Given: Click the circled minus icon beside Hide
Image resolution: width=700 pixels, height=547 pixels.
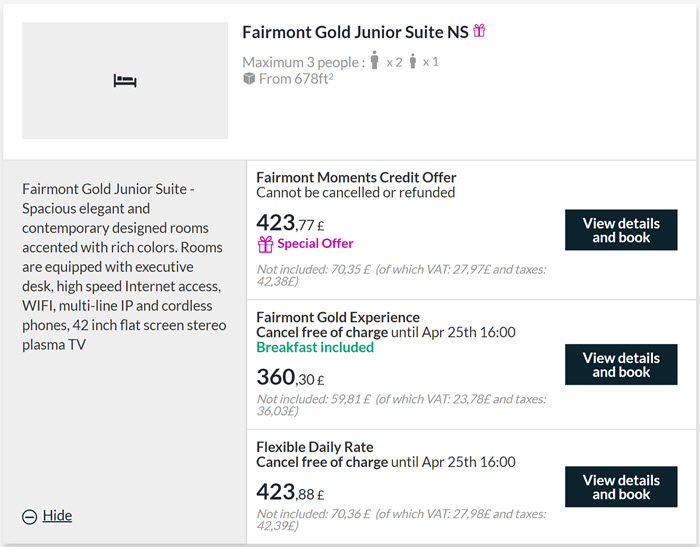Looking at the screenshot, I should (29, 517).
